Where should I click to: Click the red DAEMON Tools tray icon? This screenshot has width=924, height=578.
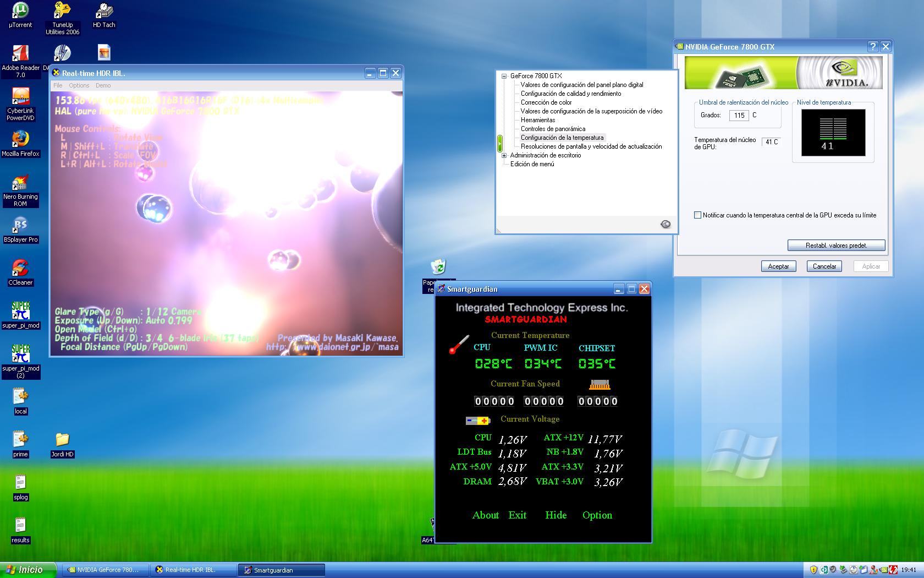pos(893,570)
